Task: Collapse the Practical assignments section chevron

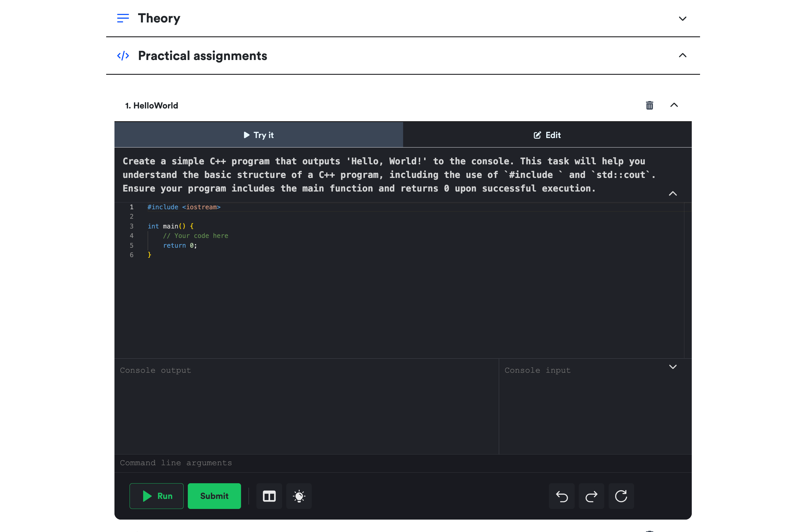Action: pyautogui.click(x=682, y=55)
